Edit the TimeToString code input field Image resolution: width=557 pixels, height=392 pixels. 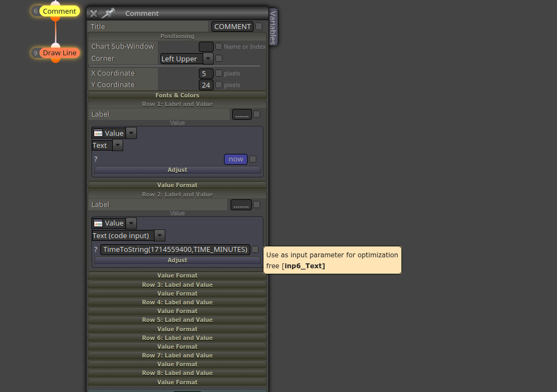(175, 250)
